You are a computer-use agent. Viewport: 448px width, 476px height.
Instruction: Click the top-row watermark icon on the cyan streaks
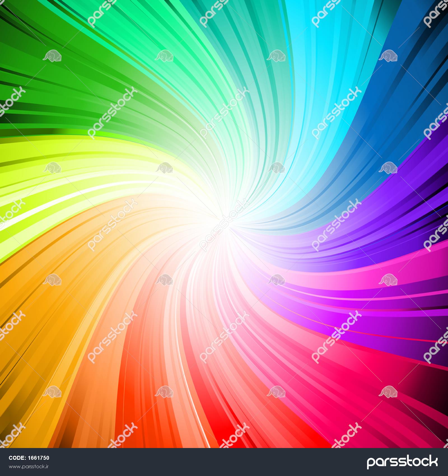[276, 56]
